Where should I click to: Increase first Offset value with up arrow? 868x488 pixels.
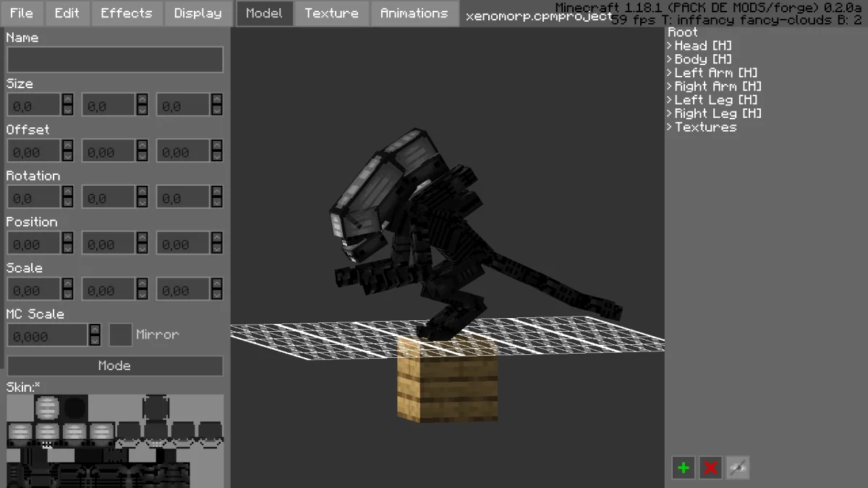67,145
